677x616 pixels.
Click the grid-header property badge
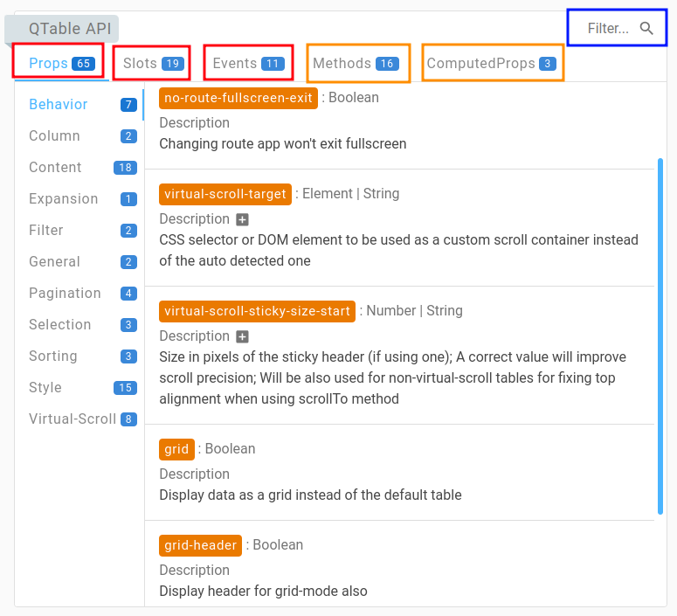[200, 545]
